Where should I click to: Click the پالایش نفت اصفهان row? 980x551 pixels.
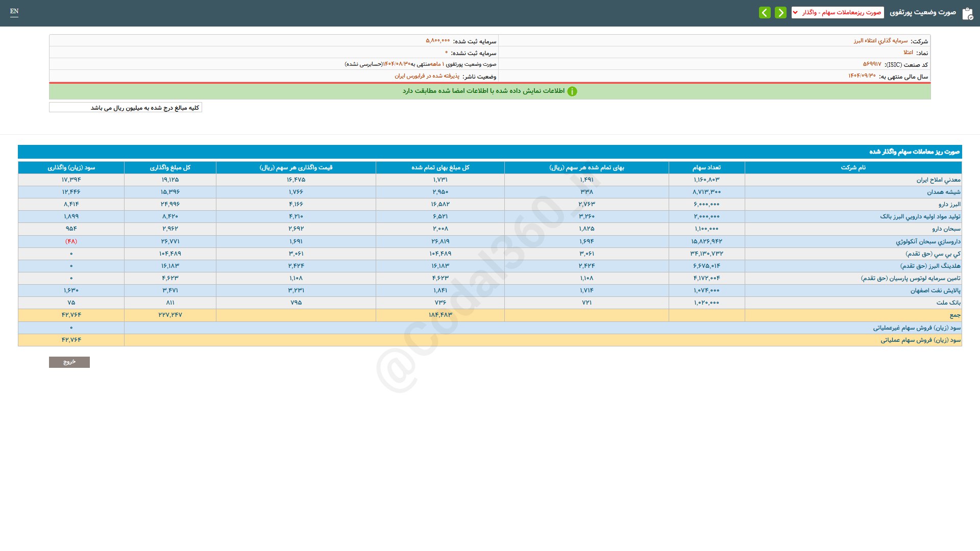935,291
